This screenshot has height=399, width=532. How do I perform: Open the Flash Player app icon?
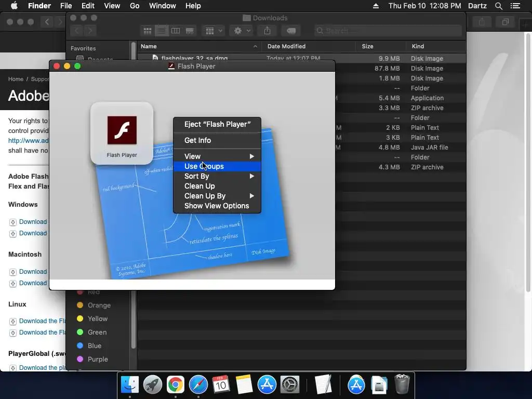[x=122, y=130]
